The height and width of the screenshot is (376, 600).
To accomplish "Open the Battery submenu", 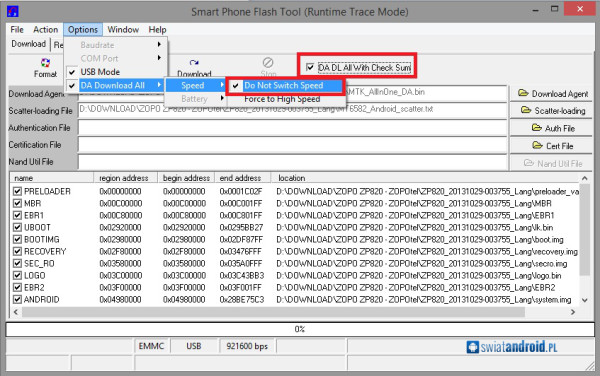I will pos(196,99).
